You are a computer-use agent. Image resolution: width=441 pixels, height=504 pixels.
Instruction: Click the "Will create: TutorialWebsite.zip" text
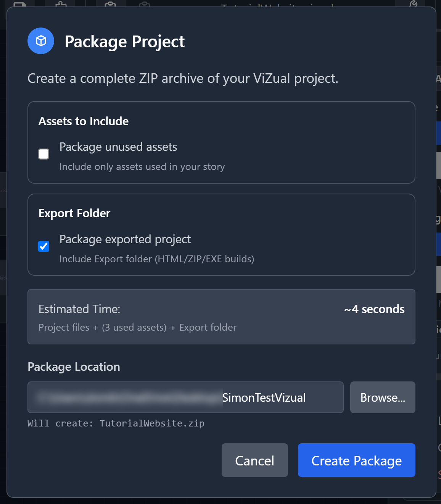[116, 423]
